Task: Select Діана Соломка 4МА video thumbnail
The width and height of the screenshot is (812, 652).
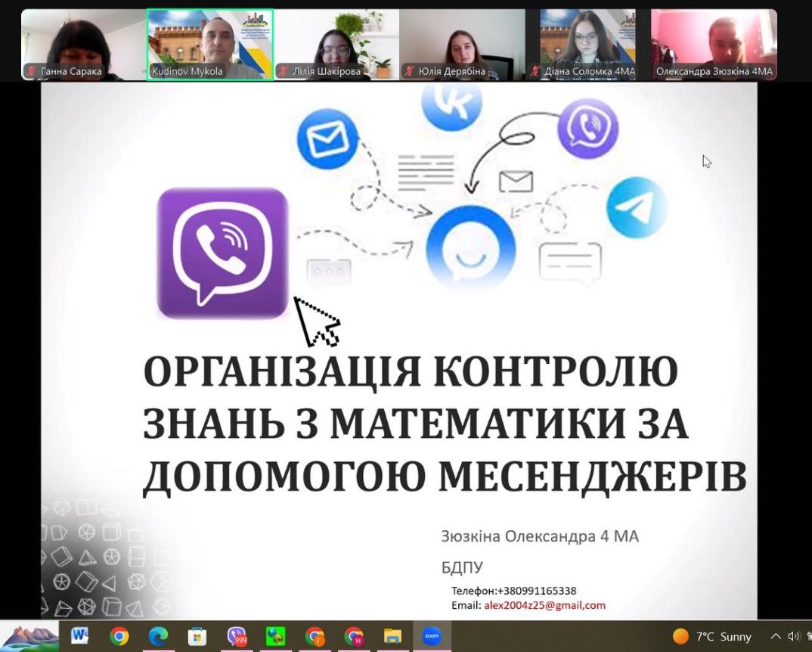Action: click(587, 45)
